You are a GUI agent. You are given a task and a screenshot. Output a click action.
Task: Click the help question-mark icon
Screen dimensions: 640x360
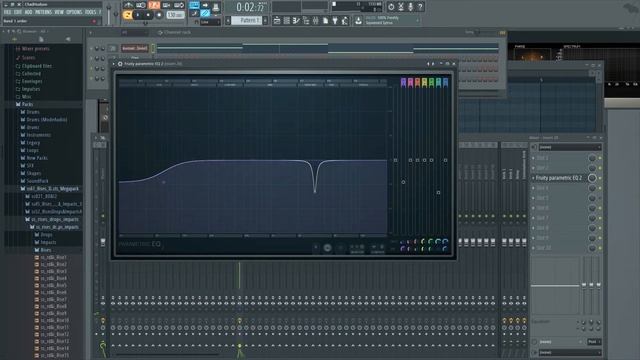pyautogui.click(x=420, y=7)
